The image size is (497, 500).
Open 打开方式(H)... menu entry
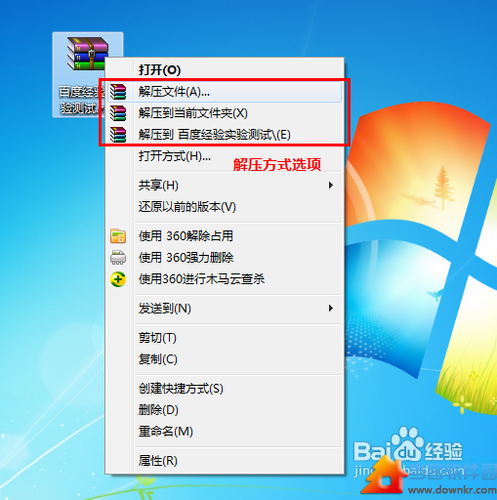tap(225, 156)
